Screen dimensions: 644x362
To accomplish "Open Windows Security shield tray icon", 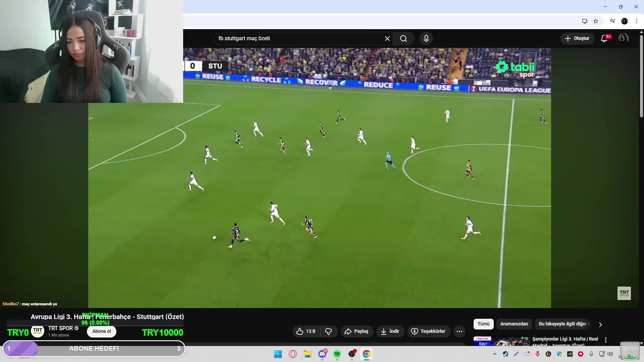I will click(x=559, y=354).
